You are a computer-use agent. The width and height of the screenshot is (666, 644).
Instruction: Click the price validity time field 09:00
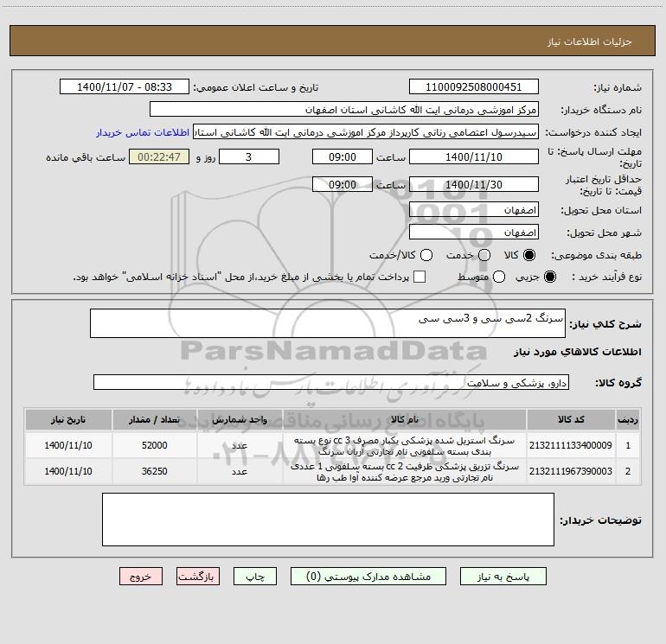(343, 184)
